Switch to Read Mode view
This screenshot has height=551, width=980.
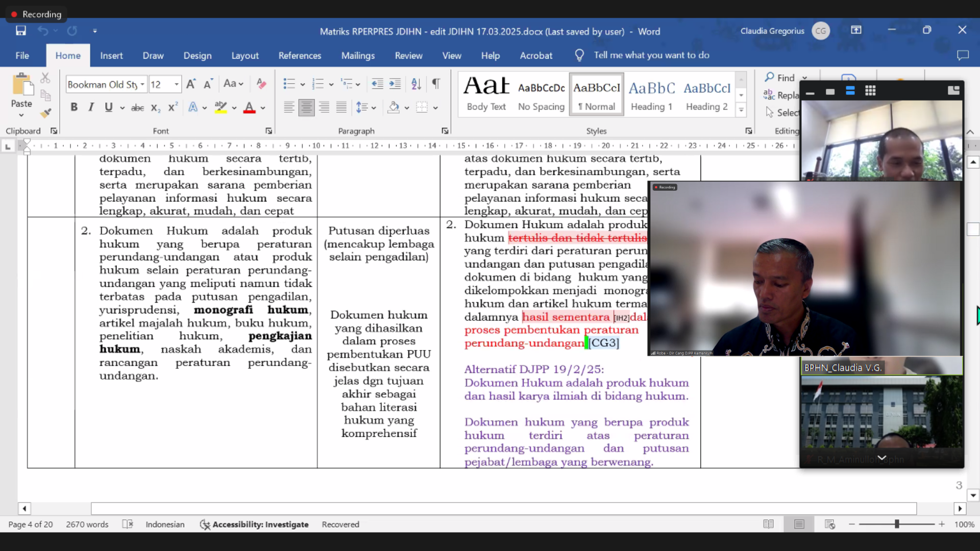point(768,524)
